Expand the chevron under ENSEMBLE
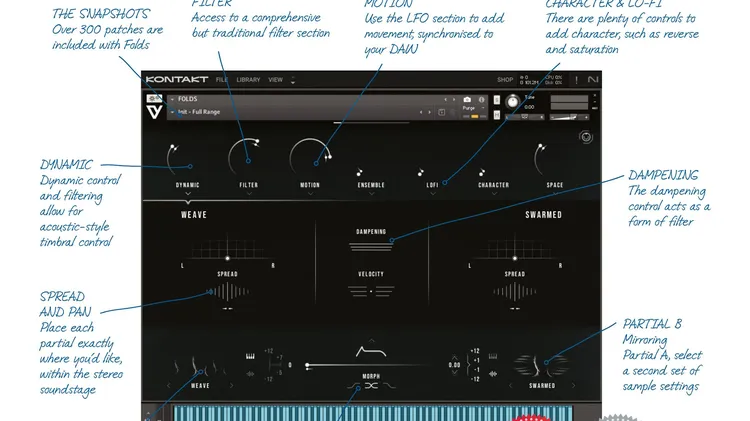 [371, 193]
